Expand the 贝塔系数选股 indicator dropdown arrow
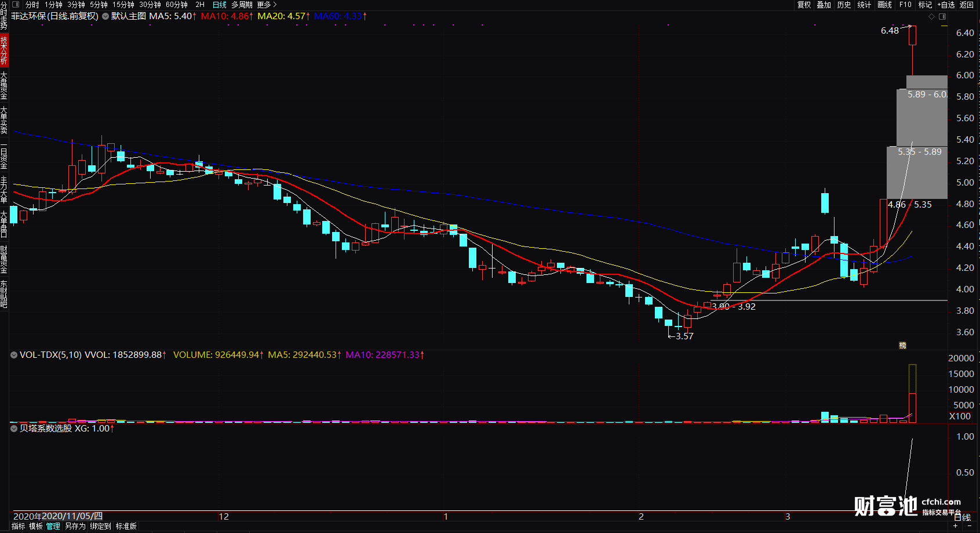 tap(14, 429)
